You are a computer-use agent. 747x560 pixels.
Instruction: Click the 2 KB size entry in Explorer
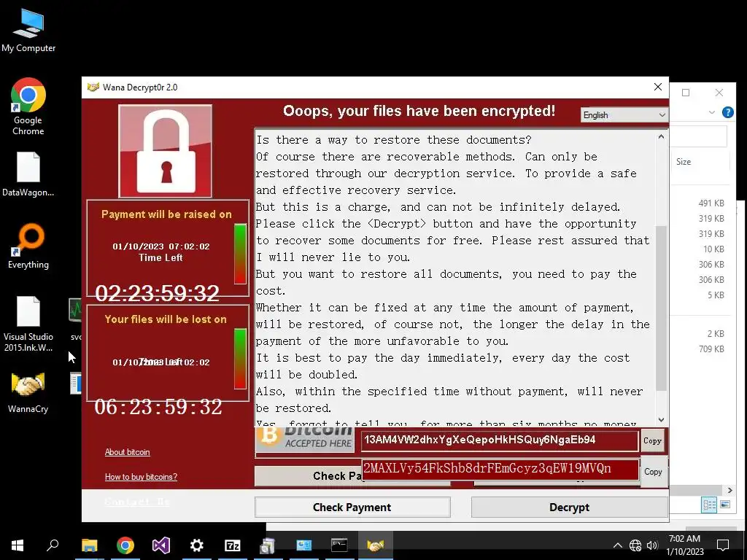click(716, 334)
